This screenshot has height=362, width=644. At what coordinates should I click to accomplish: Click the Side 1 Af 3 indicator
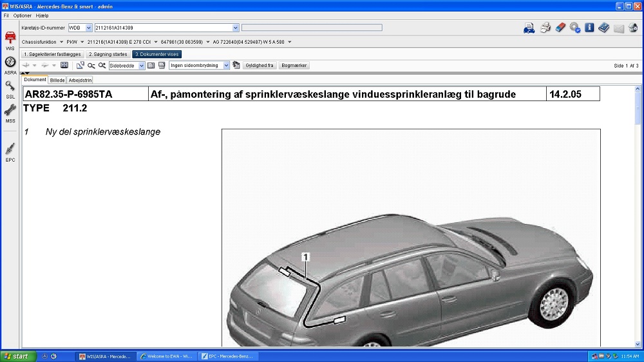pyautogui.click(x=626, y=66)
